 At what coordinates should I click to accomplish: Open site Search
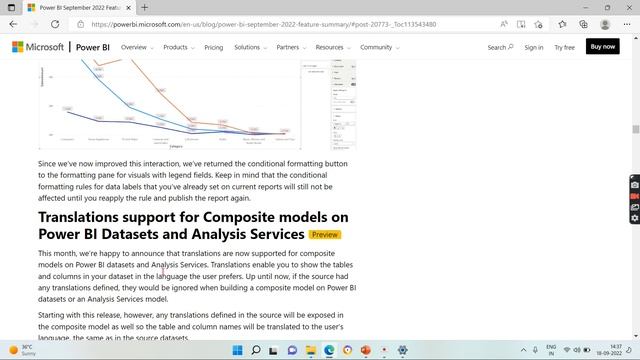(x=500, y=47)
